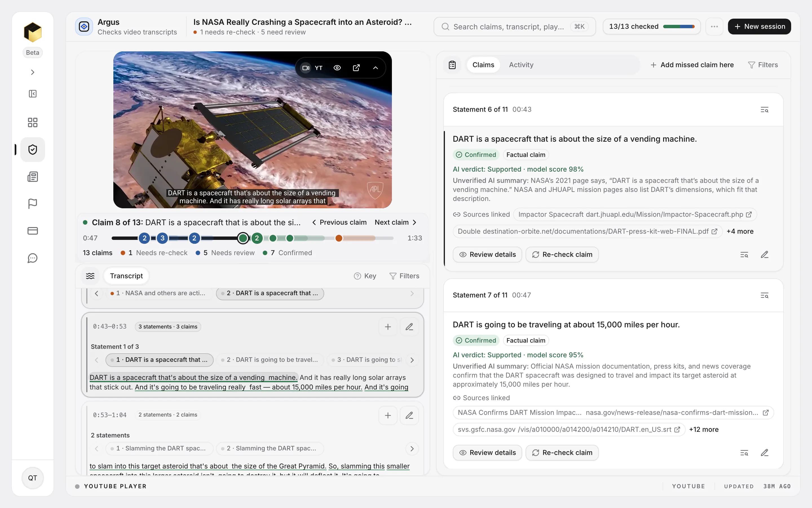Click the New session button
The height and width of the screenshot is (508, 812).
[759, 27]
